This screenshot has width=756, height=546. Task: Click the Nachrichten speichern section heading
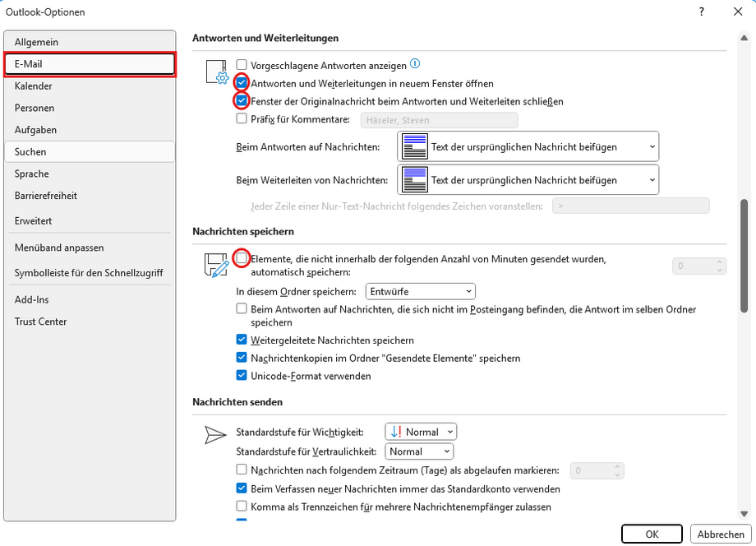coord(243,232)
